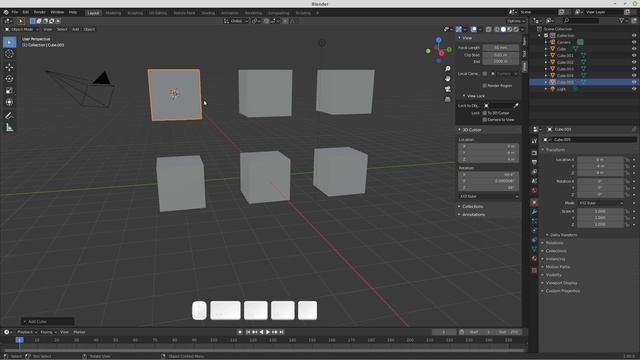Expand the Viewport Display panel
This screenshot has width=640, height=360.
pos(561,283)
